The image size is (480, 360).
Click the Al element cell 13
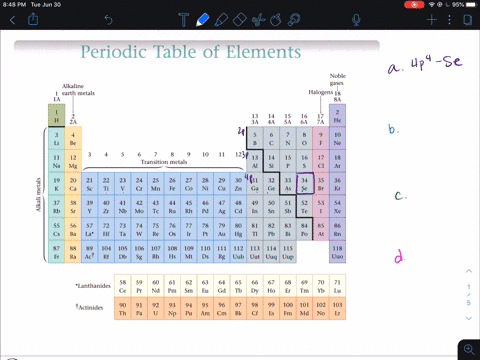[x=255, y=161]
